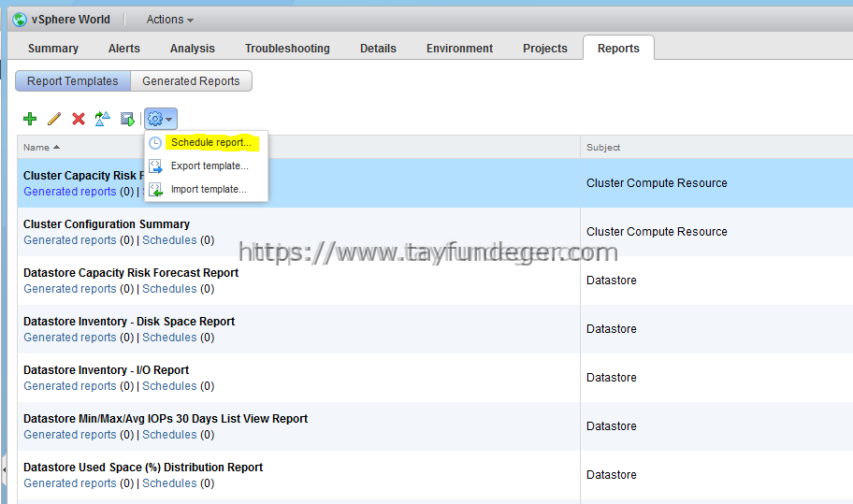Click the vSphere World globe icon
This screenshot has width=853, height=504.
(x=20, y=20)
